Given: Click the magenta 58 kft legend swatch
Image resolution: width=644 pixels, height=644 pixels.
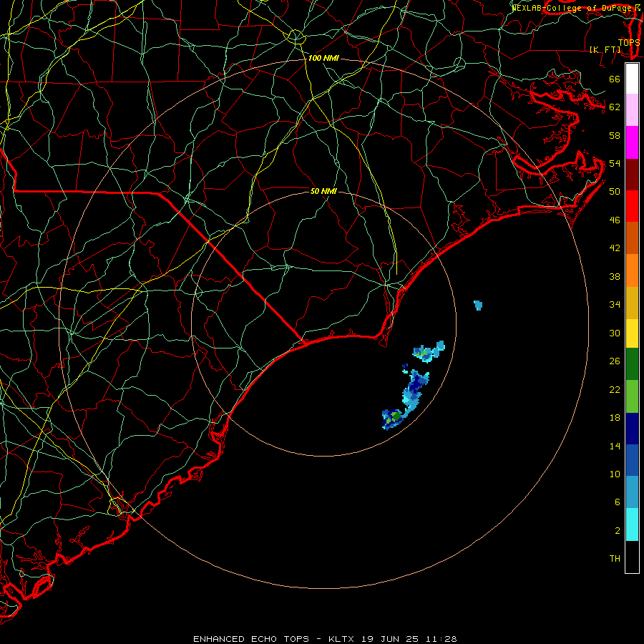Looking at the screenshot, I should coord(632,142).
